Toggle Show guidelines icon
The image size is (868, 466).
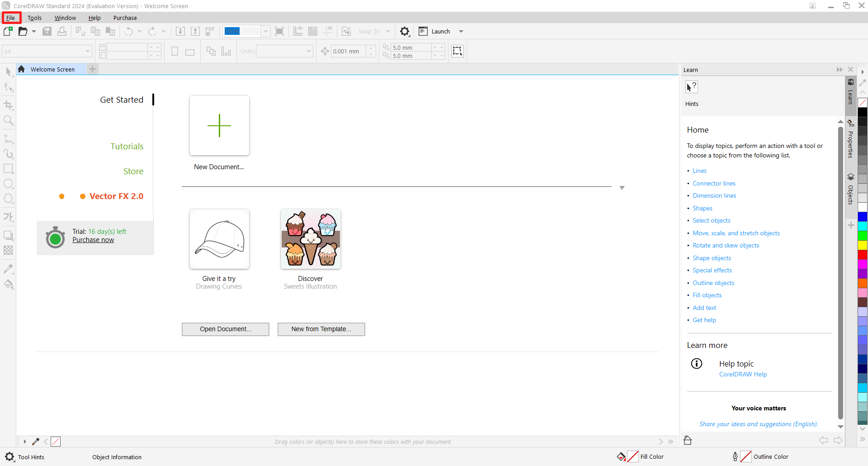[328, 31]
